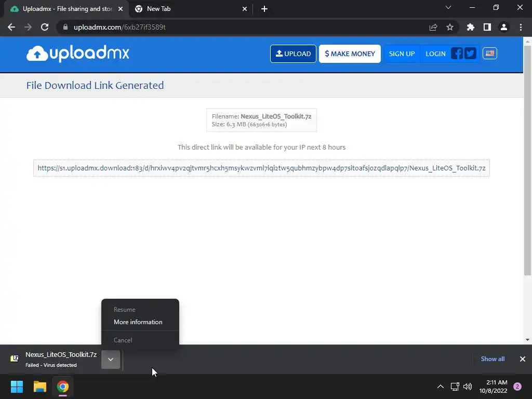This screenshot has width=532, height=399.
Task: Switch to the Uploadmx tab
Action: click(x=66, y=9)
